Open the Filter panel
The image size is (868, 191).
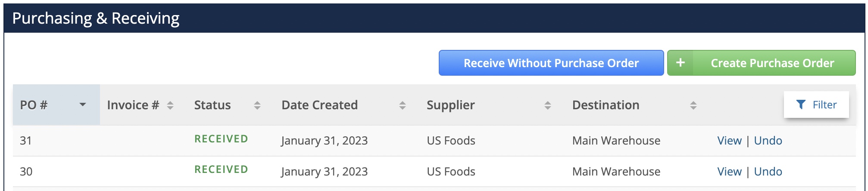(x=816, y=105)
